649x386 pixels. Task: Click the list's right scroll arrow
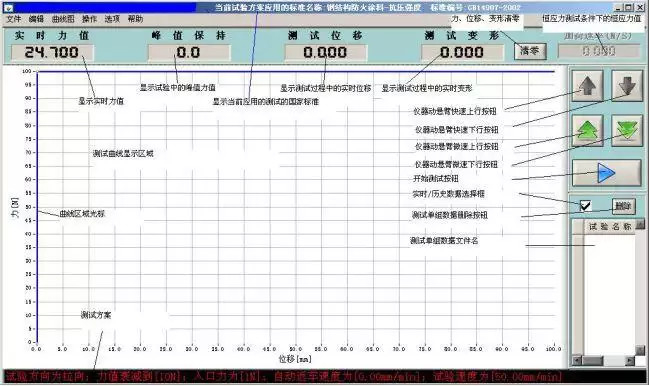tap(630, 361)
